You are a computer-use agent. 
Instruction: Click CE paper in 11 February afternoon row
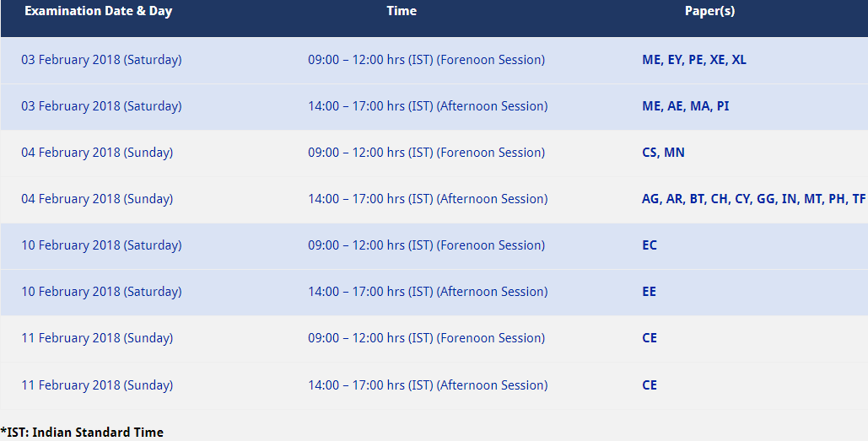coord(650,385)
